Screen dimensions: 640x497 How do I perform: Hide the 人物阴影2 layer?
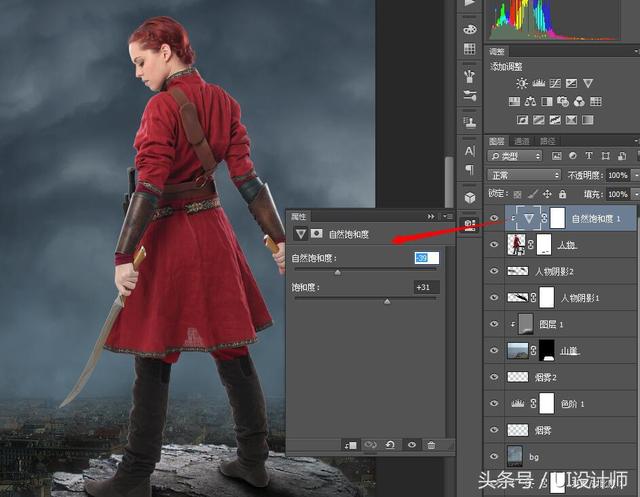tap(494, 271)
